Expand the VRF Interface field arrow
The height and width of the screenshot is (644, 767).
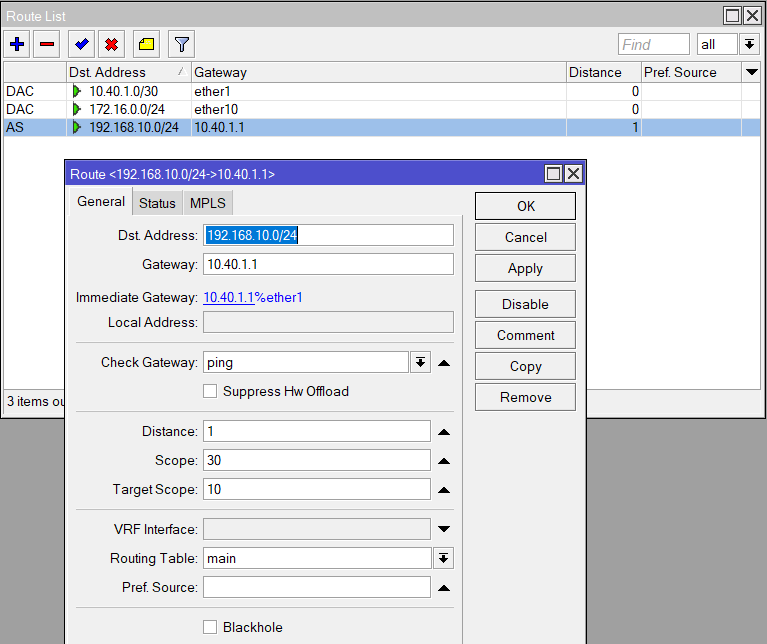click(444, 529)
